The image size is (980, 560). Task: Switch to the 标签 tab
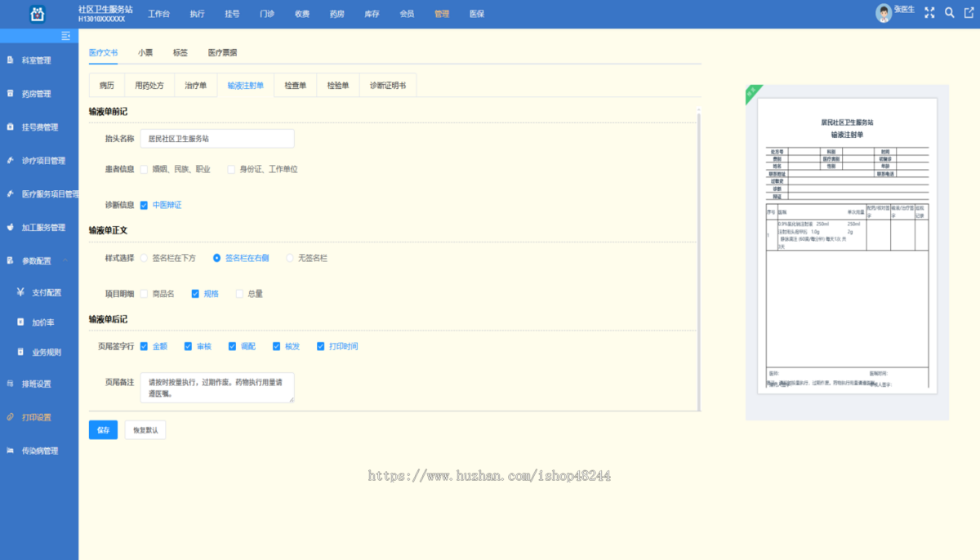180,52
